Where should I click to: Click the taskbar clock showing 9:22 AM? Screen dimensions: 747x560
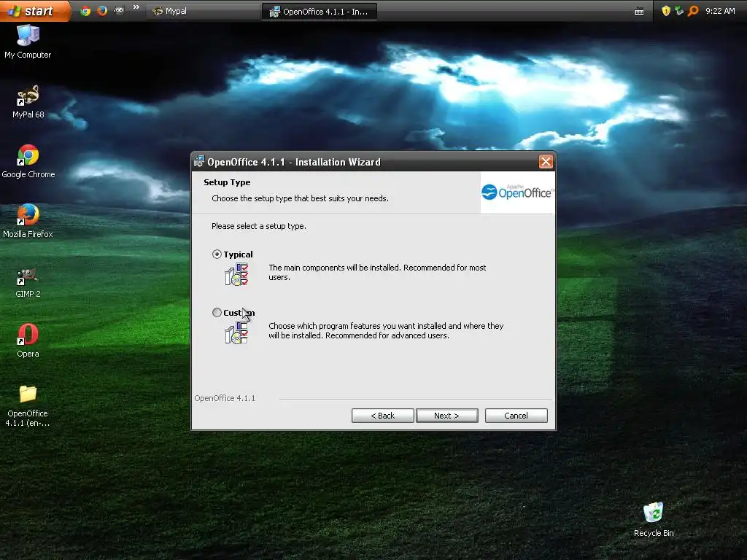720,11
